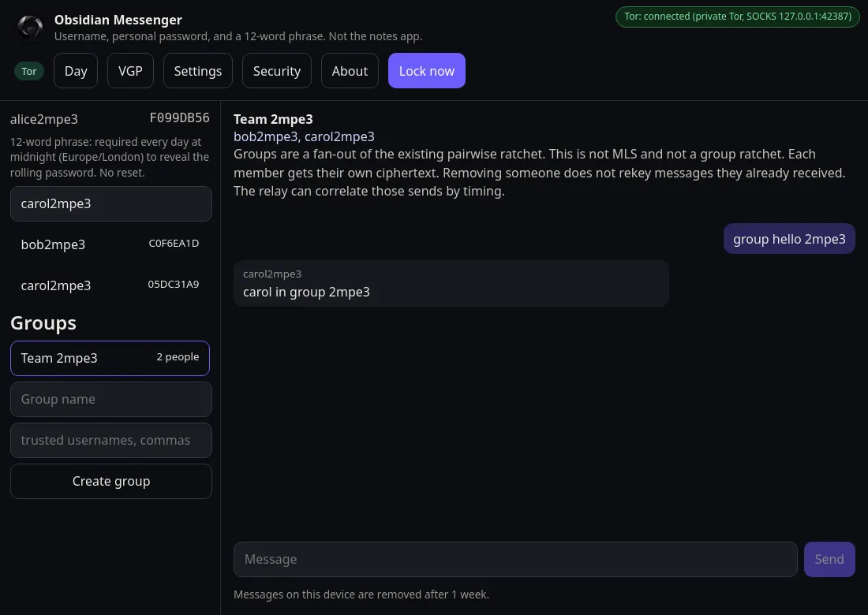Screen dimensions: 868x615
Task: Click the trusted usernames input field
Action: (x=111, y=440)
